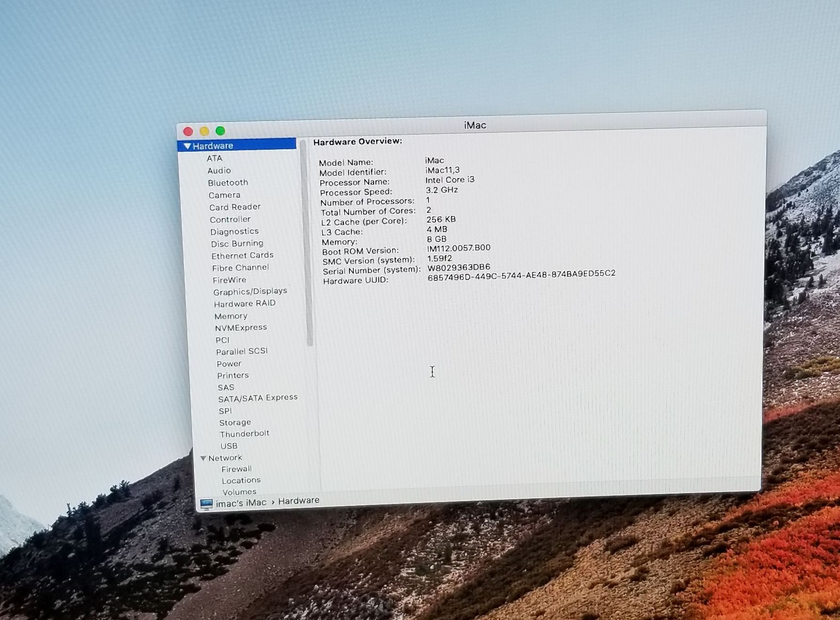This screenshot has height=620, width=840.
Task: Select Storage in the sidebar
Action: [235, 422]
